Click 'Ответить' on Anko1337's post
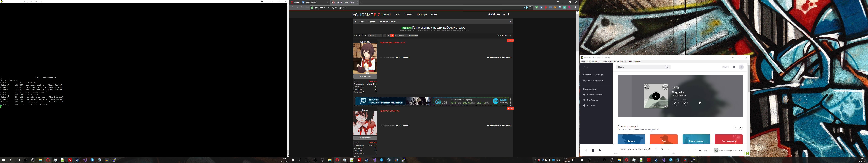This screenshot has width=868, height=163. coord(507,57)
